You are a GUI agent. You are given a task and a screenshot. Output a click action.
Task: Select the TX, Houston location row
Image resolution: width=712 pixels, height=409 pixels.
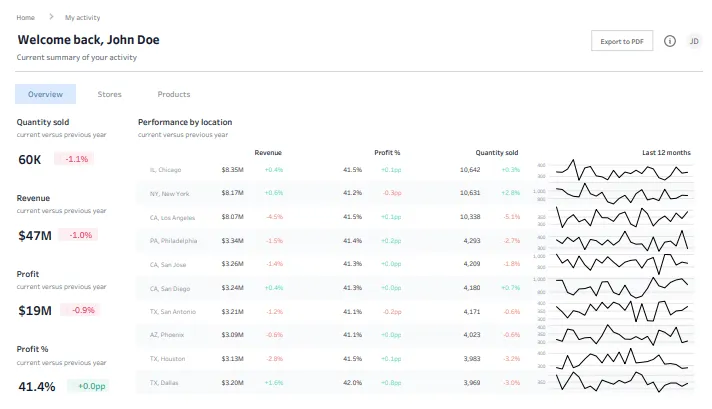coord(415,359)
